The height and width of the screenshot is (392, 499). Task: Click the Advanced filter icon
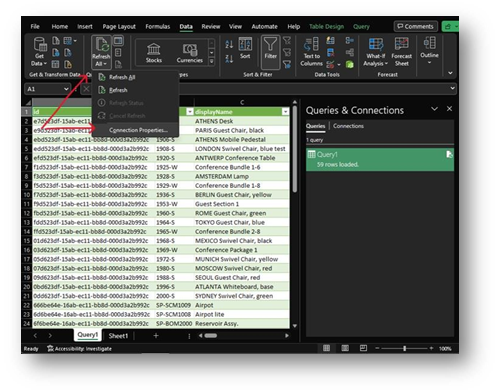[x=287, y=64]
